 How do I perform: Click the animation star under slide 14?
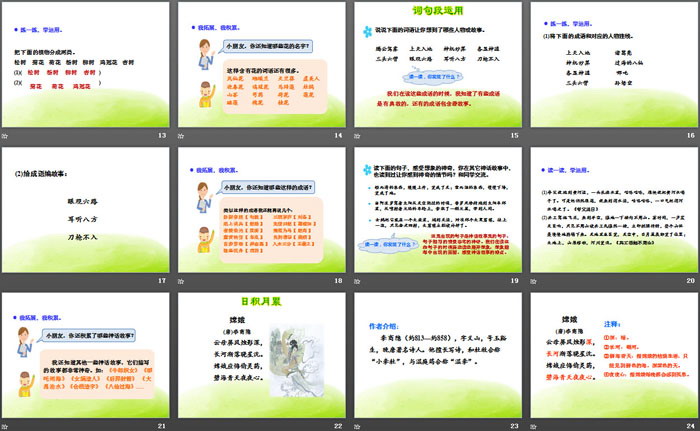tap(181, 136)
